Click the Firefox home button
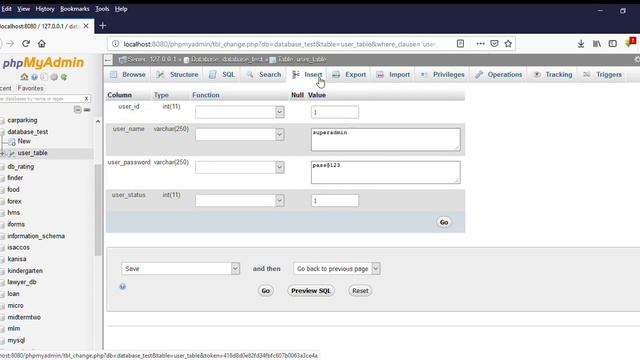 (x=42, y=43)
